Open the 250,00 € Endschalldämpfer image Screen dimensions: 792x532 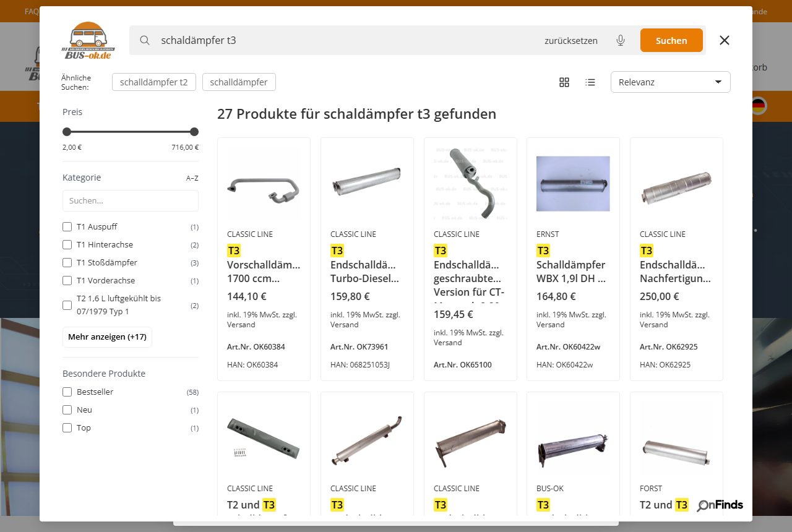[676, 184]
